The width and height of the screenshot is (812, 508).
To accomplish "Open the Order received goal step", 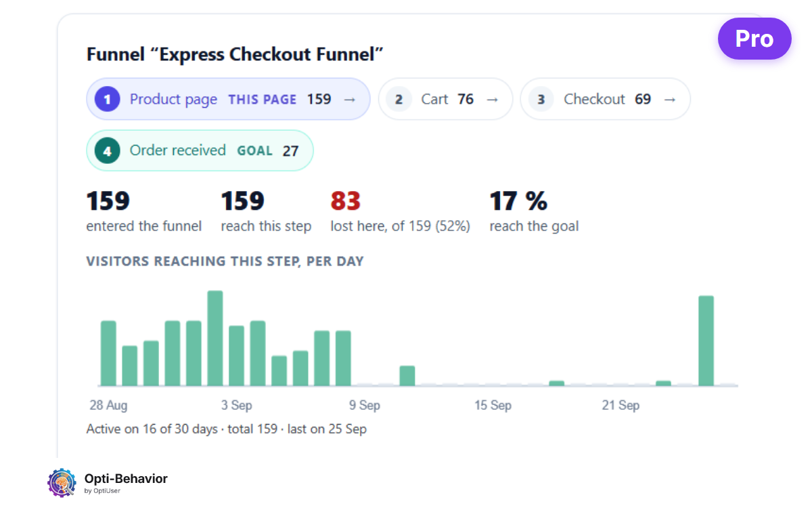I will pos(200,150).
